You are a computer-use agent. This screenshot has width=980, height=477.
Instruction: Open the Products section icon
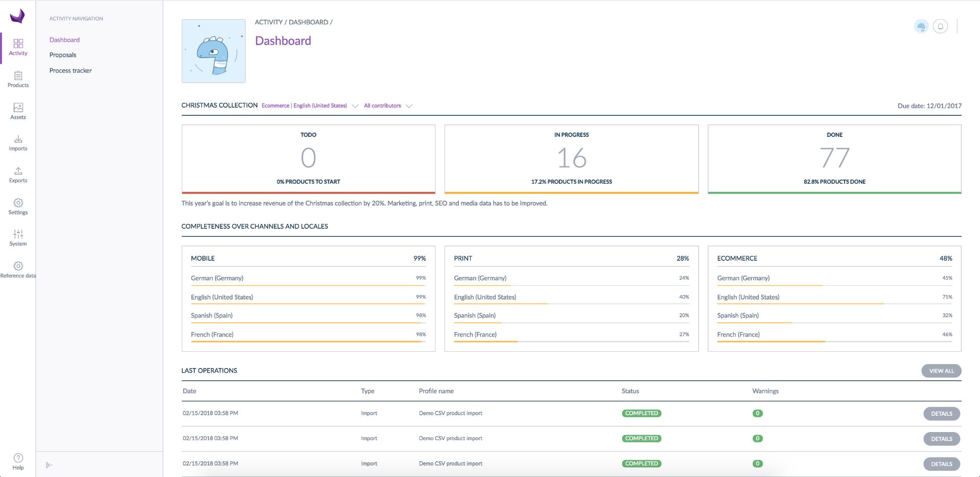tap(18, 76)
